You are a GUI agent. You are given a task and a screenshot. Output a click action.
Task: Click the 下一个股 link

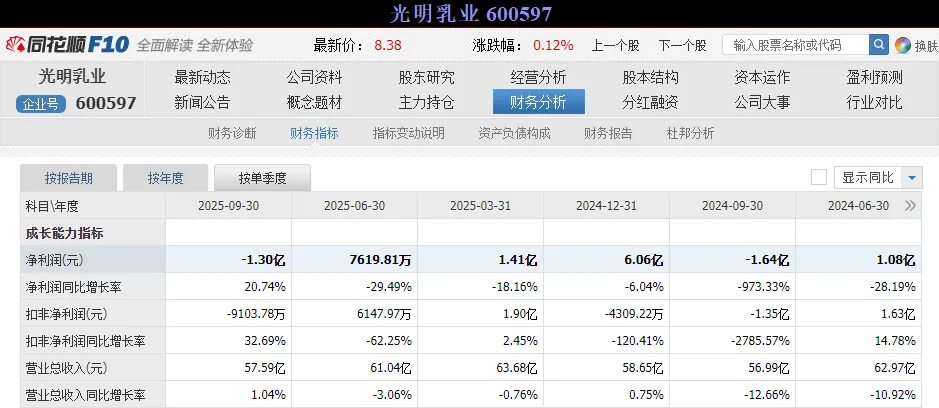(682, 45)
